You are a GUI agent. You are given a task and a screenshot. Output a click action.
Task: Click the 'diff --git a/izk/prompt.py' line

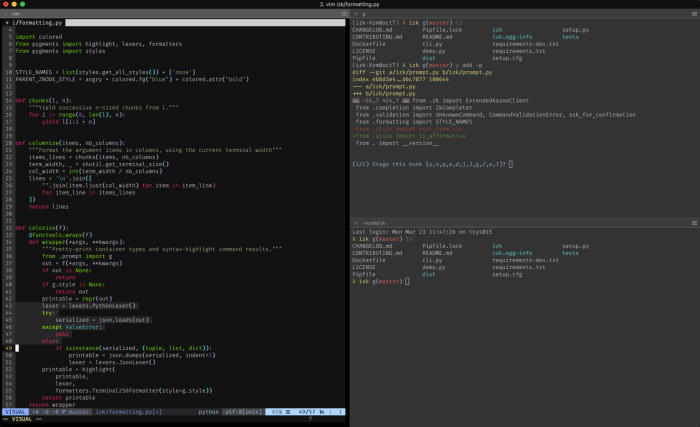tap(422, 72)
